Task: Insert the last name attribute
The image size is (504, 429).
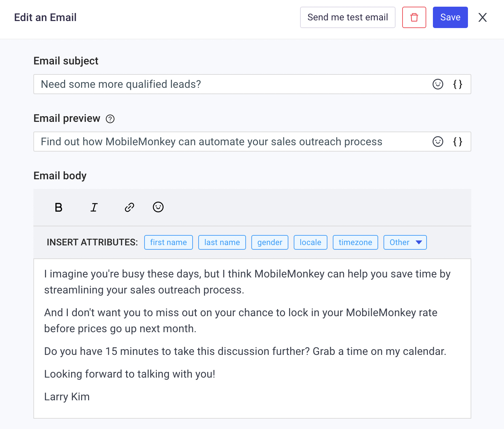Action: [222, 242]
